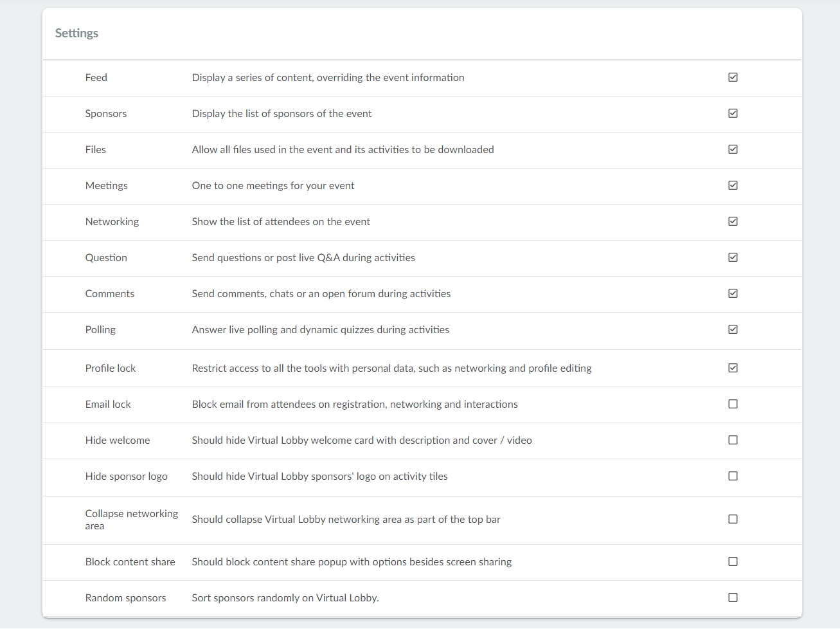Click the Sponsors row label

106,114
